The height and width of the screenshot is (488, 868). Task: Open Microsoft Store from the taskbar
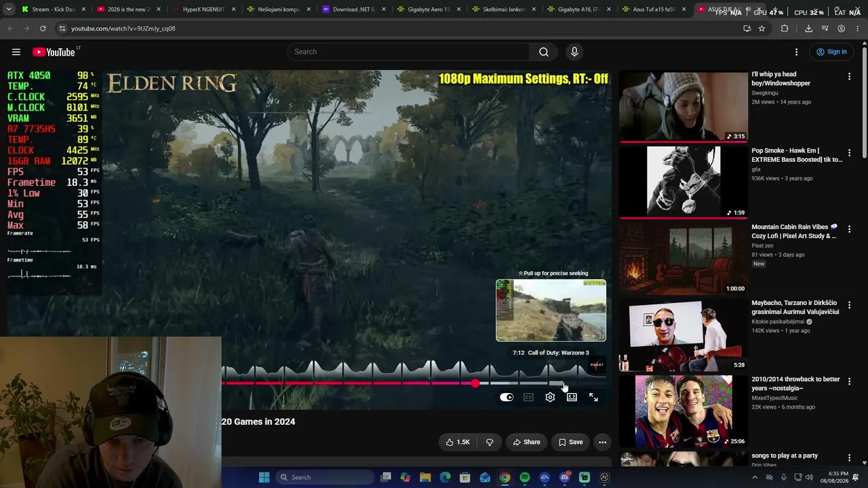(465, 477)
